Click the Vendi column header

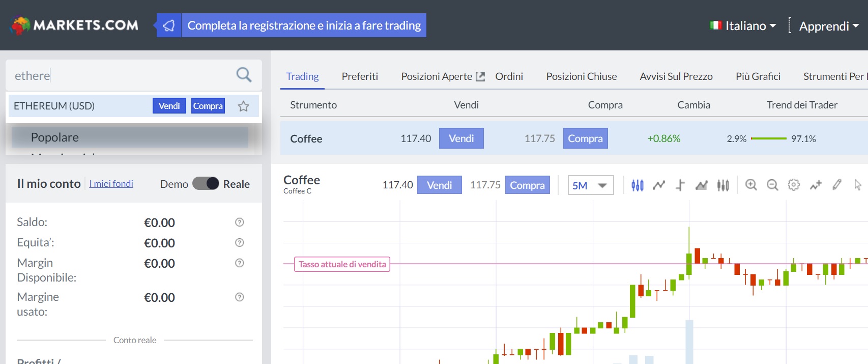point(466,105)
